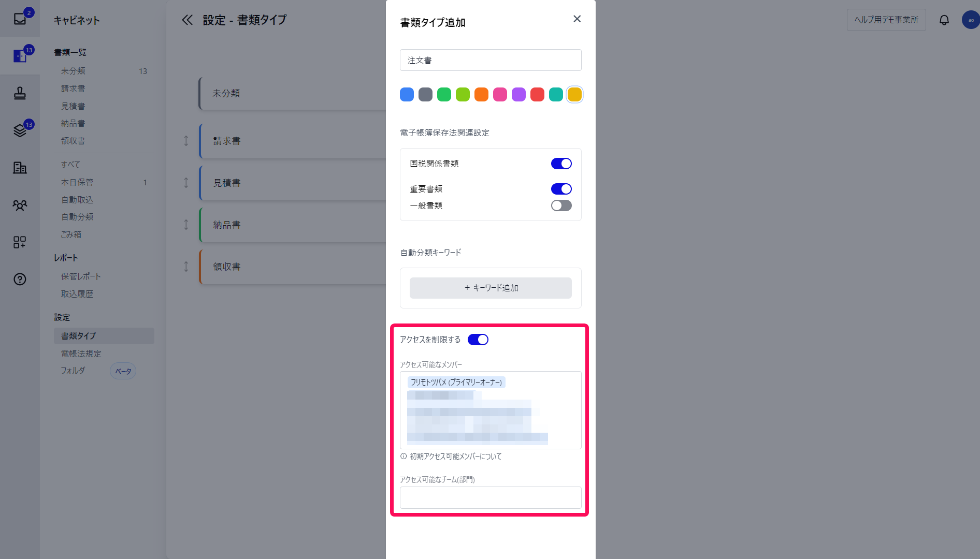This screenshot has height=559, width=980.
Task: Open アクセス可能なメンバー selection box
Action: tap(491, 410)
